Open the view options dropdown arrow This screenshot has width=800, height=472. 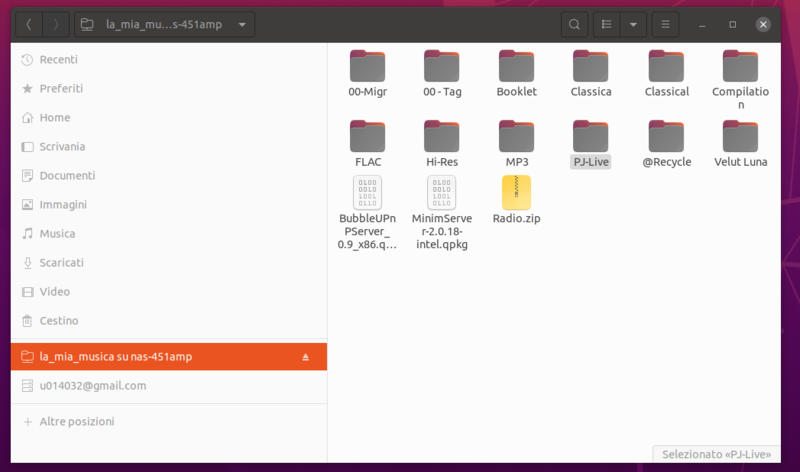click(633, 24)
